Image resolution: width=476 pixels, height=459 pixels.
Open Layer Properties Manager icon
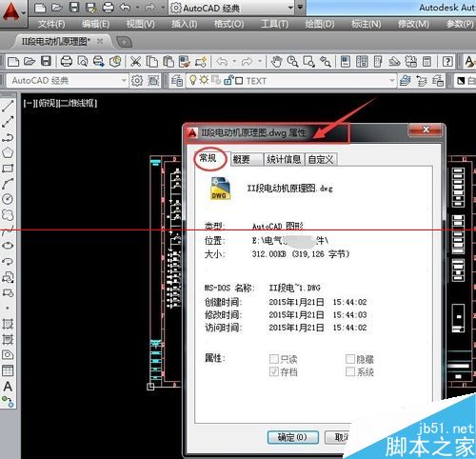[177, 81]
